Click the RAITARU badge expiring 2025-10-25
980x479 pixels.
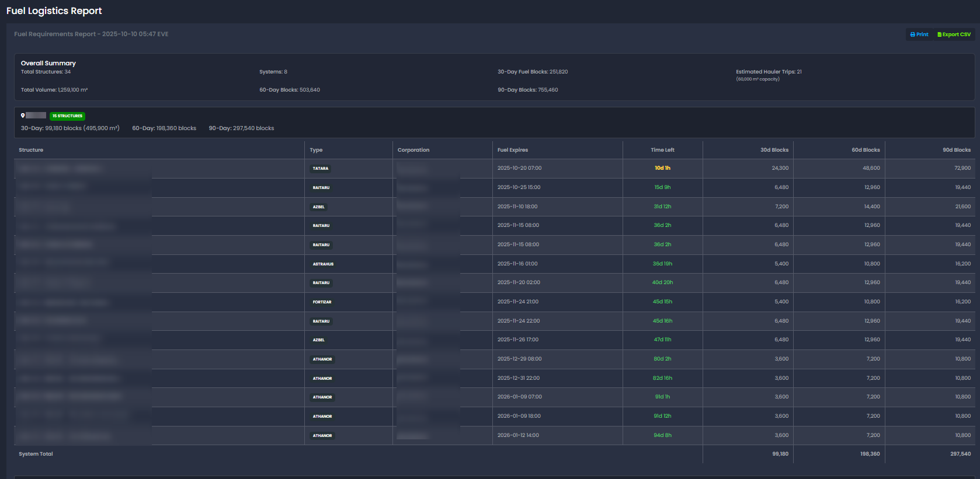[321, 188]
